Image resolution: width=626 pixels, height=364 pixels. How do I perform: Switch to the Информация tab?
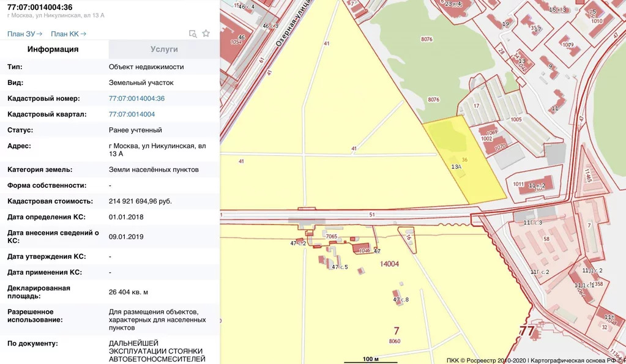(x=53, y=50)
